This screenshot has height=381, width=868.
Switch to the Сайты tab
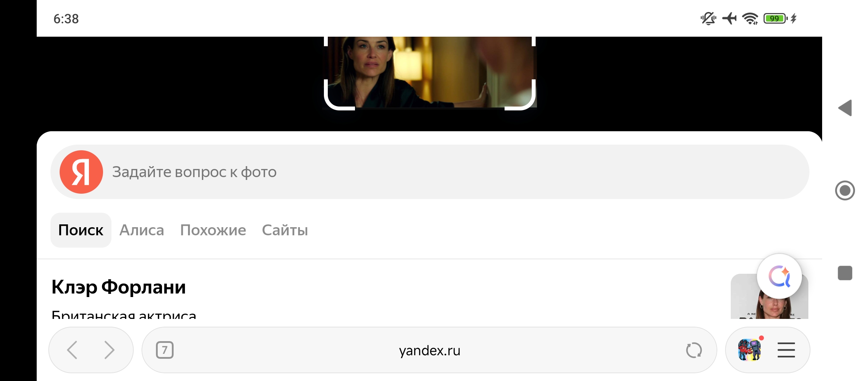[x=285, y=230]
